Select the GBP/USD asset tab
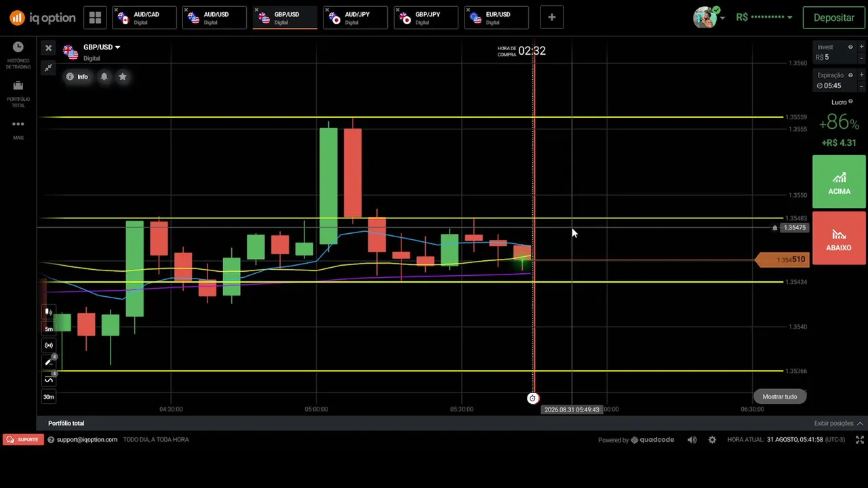Image resolution: width=868 pixels, height=488 pixels. [285, 18]
